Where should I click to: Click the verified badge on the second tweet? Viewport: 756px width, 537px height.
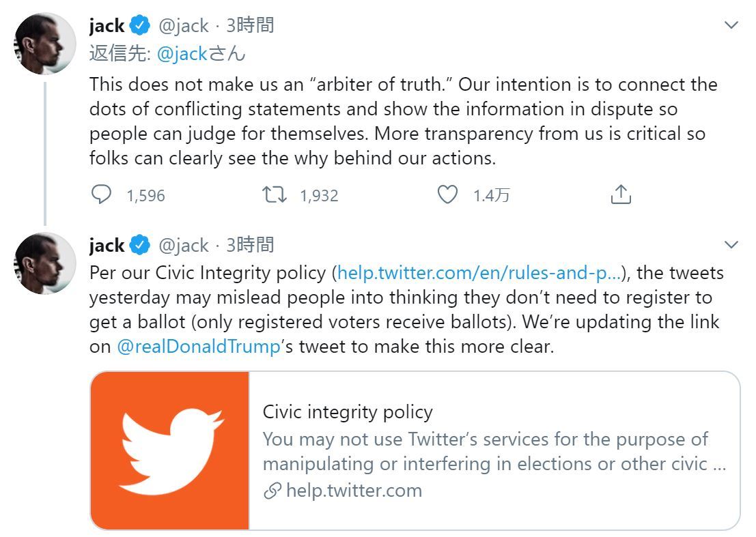coord(141,244)
